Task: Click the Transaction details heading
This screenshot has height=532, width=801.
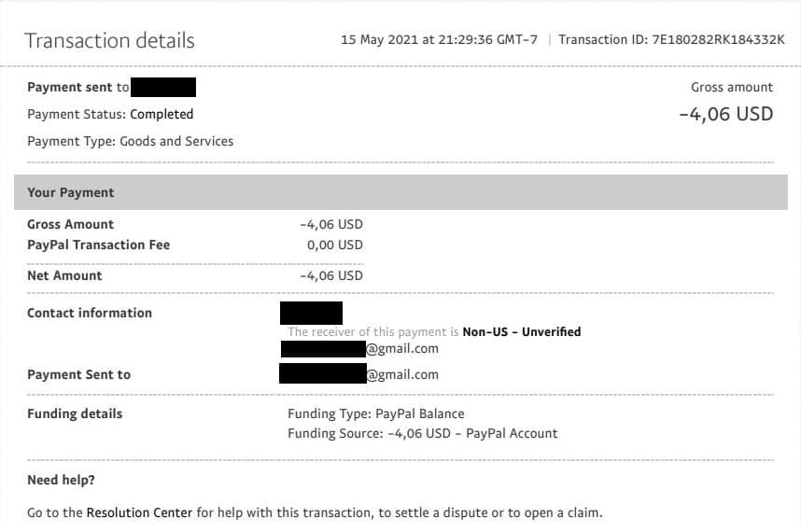Action: pos(109,40)
